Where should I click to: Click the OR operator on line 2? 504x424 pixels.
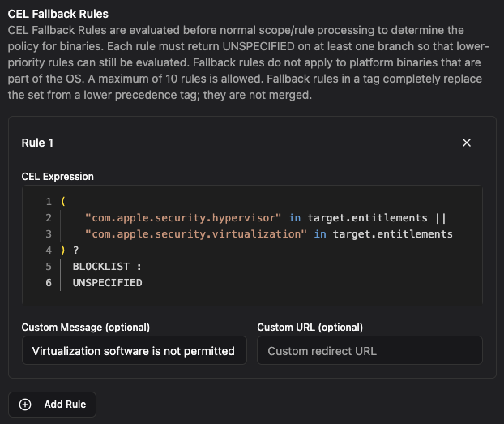coord(440,217)
